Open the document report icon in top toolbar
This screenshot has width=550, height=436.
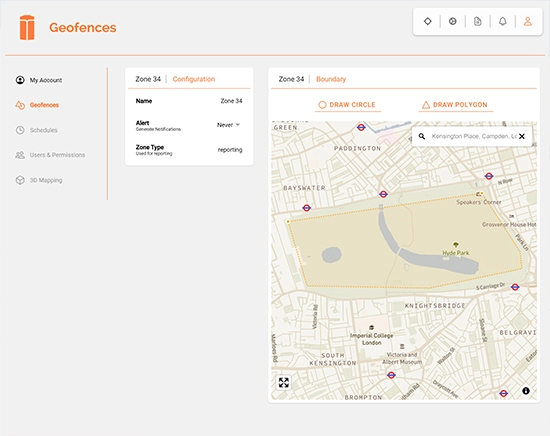[477, 21]
